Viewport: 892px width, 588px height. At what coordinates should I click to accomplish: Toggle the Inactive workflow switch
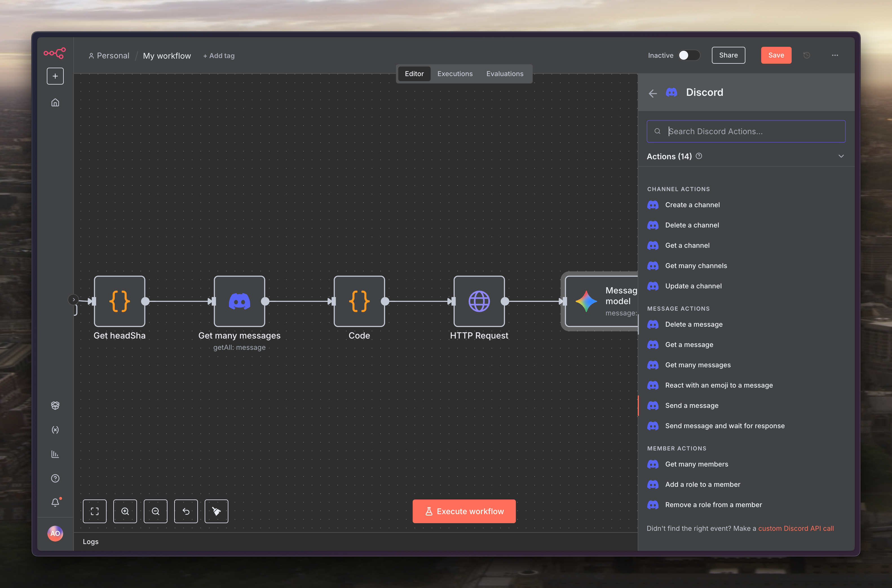(x=689, y=55)
